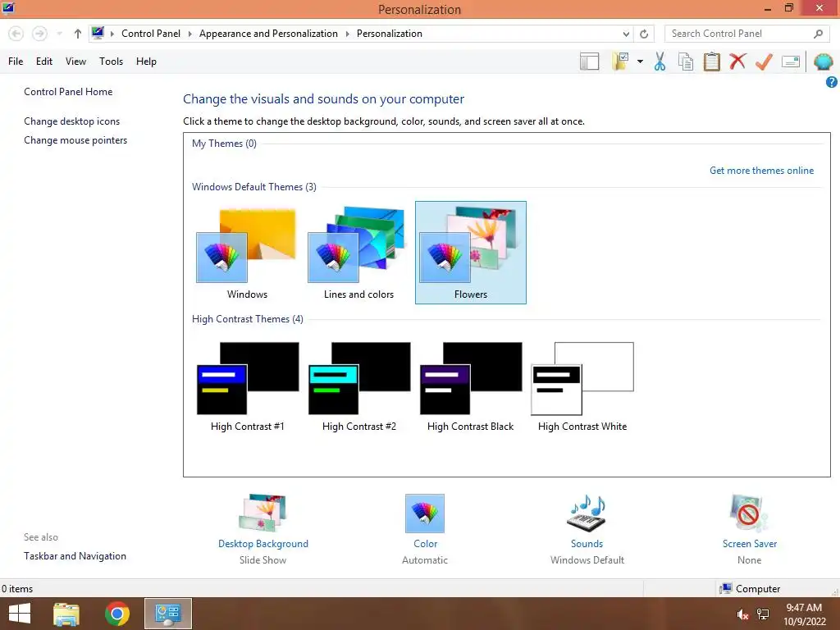
Task: Open the File menu
Action: (x=16, y=61)
